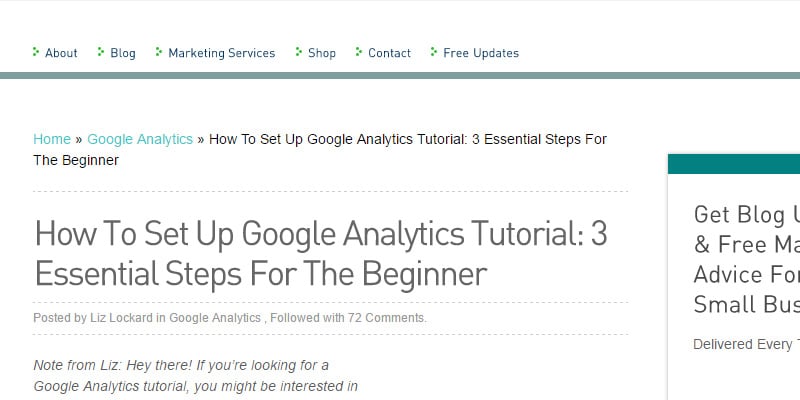Open the Contact page from the navigation

(x=389, y=53)
